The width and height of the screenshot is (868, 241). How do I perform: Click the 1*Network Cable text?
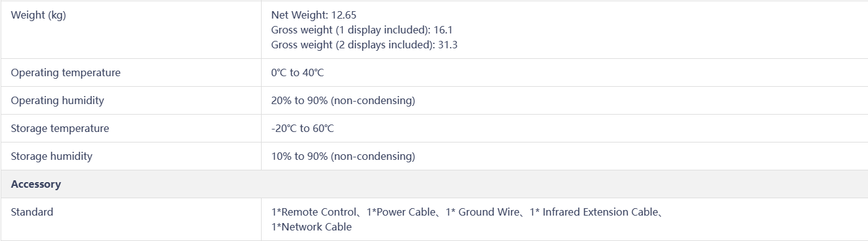[311, 227]
